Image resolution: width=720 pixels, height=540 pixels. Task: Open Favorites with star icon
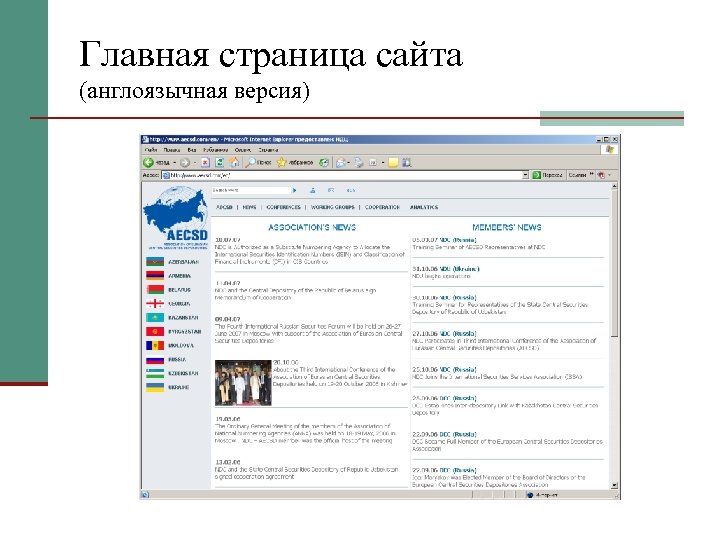[281, 163]
